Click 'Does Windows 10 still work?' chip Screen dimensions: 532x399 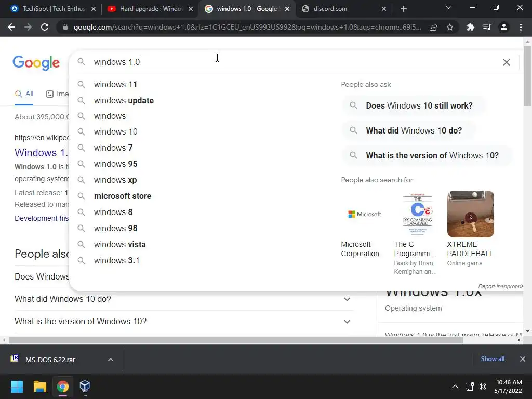(414, 105)
